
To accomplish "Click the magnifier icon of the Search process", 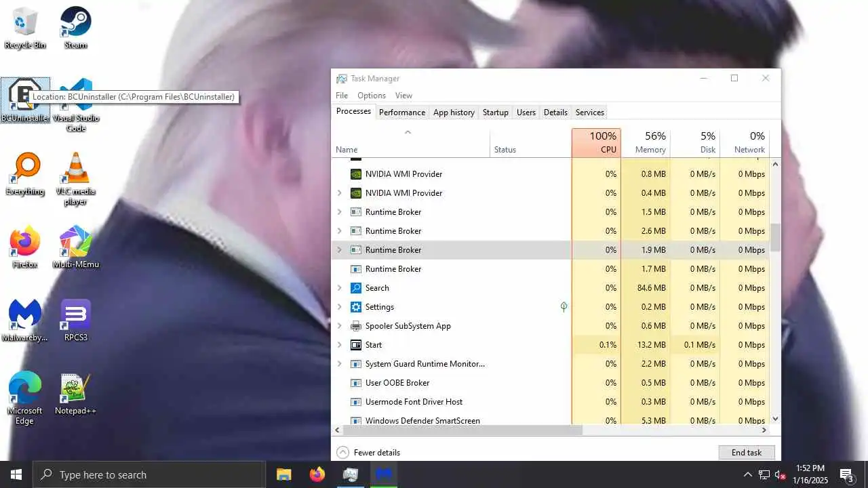I will (x=356, y=288).
